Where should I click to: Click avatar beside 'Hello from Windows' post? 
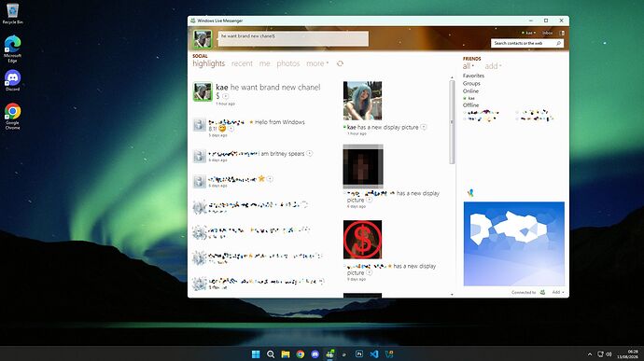coord(200,125)
